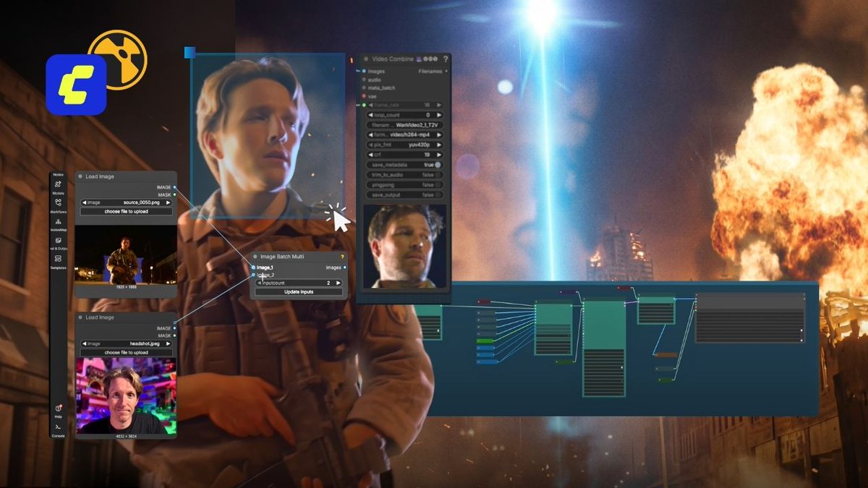
Task: Click the MASK output port of headshot.jpeg node
Action: click(x=174, y=335)
